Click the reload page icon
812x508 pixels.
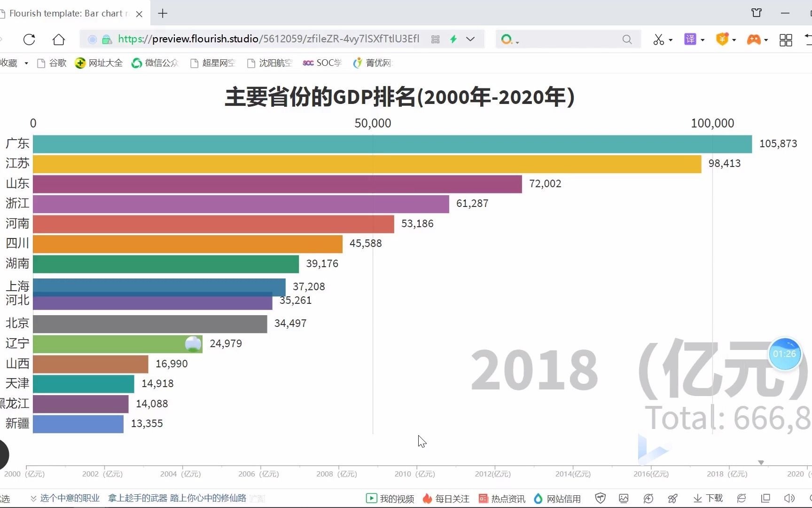tap(29, 40)
